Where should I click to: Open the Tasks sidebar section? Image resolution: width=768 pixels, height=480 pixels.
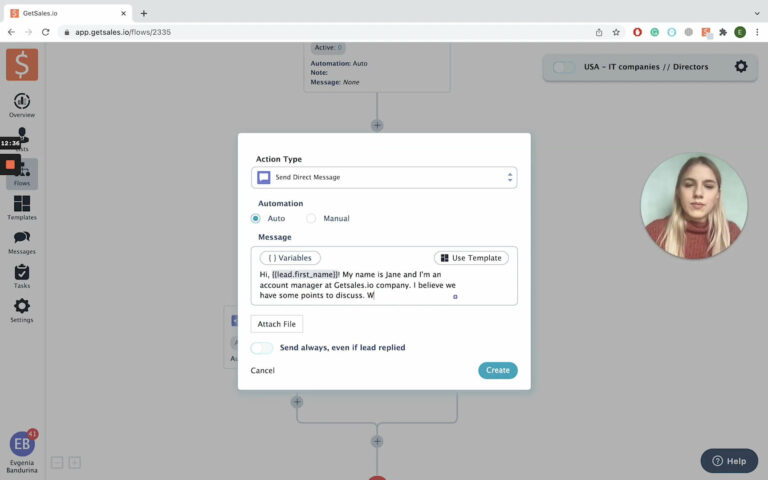click(x=22, y=276)
